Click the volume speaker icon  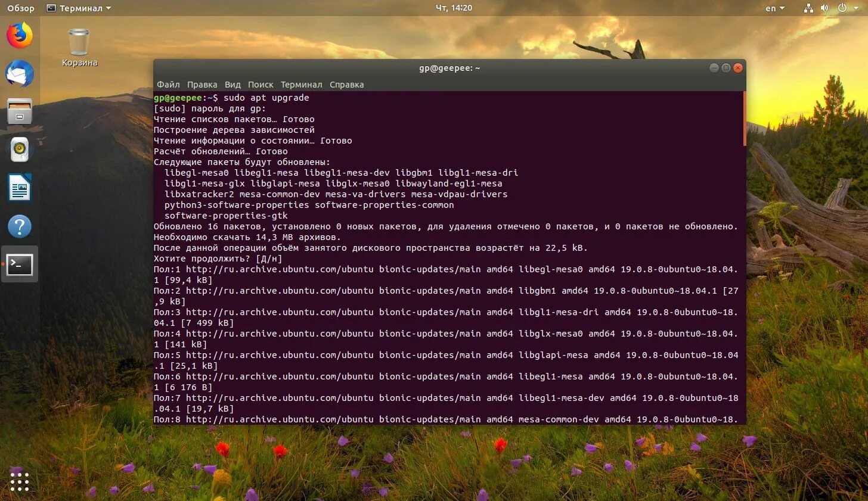824,8
